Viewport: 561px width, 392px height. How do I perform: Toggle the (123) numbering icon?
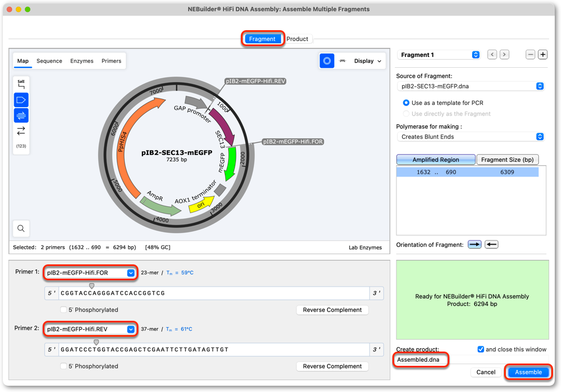click(x=21, y=146)
